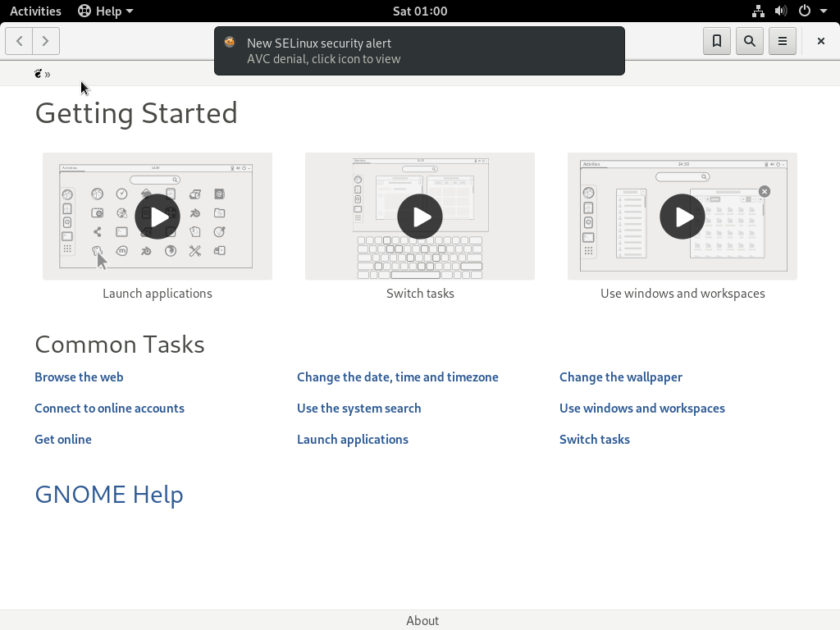Open the clock showing Sat 01:00

(420, 11)
